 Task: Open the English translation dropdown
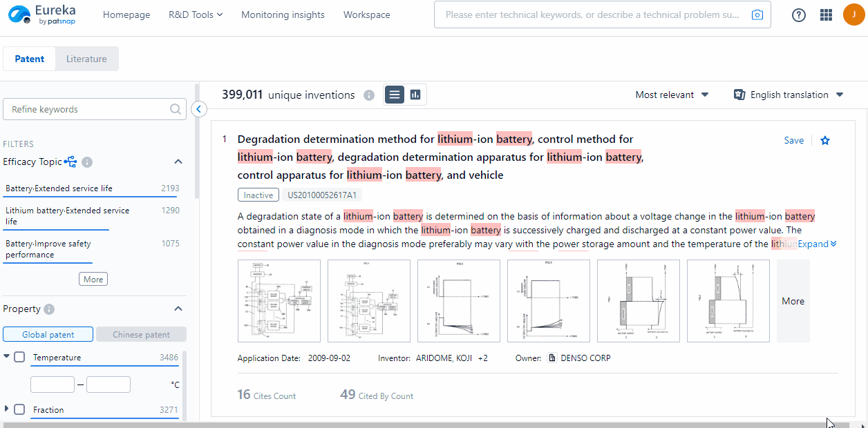789,95
